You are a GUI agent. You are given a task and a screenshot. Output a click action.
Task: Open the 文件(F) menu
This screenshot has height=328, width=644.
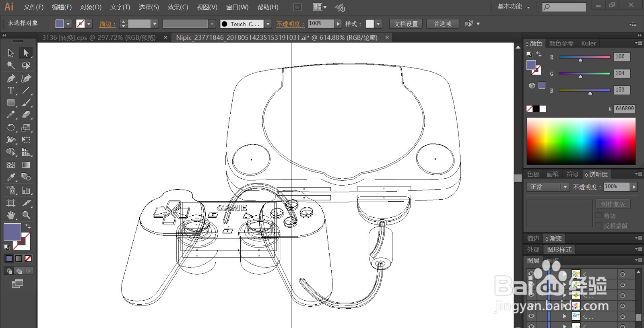[33, 7]
